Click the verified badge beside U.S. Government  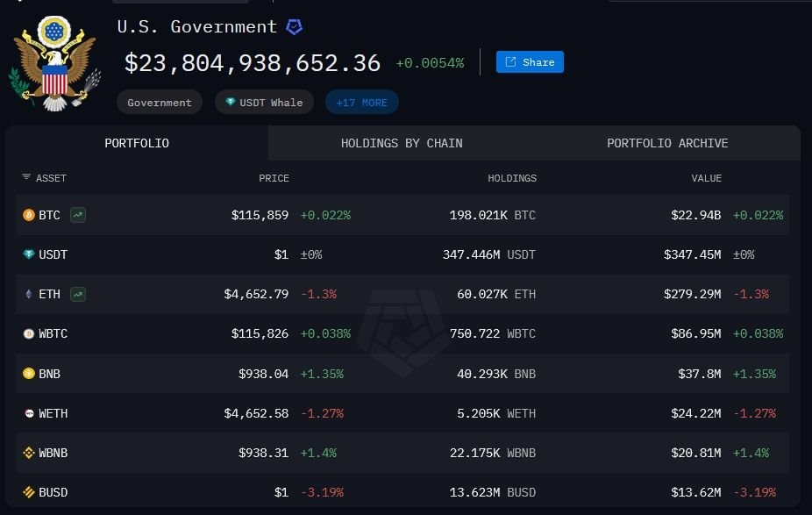tap(294, 27)
